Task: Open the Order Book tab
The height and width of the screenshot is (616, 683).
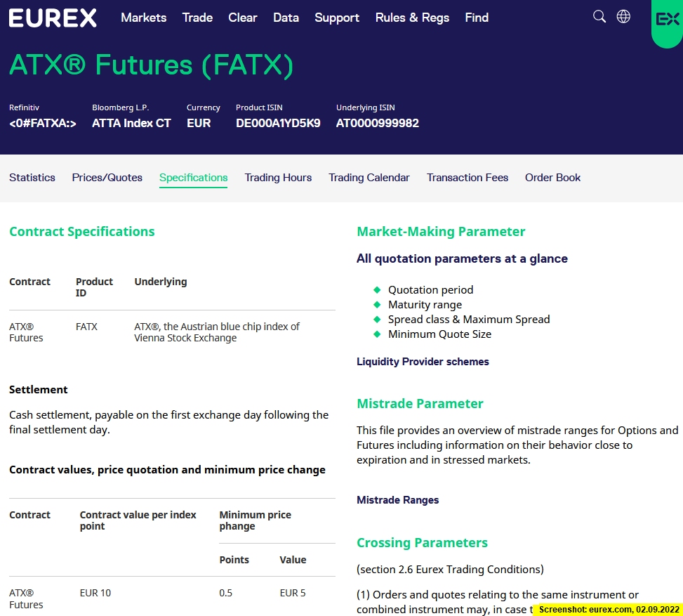Action: tap(552, 178)
